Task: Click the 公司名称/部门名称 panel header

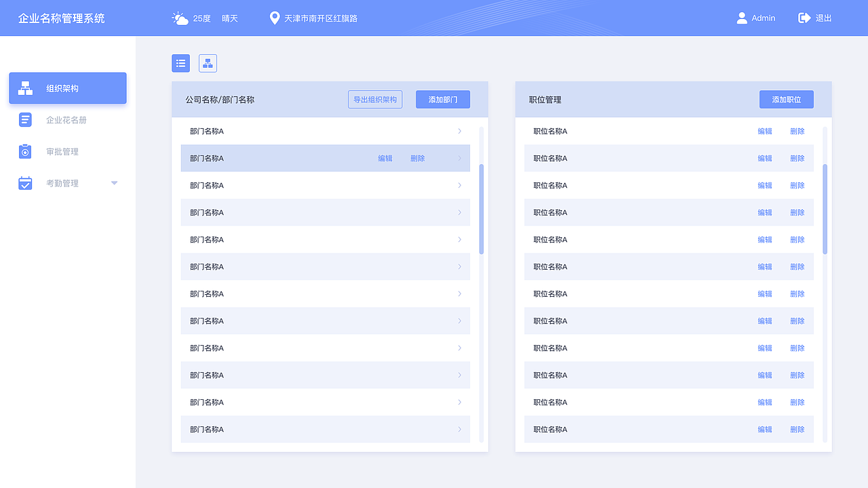Action: tap(220, 100)
